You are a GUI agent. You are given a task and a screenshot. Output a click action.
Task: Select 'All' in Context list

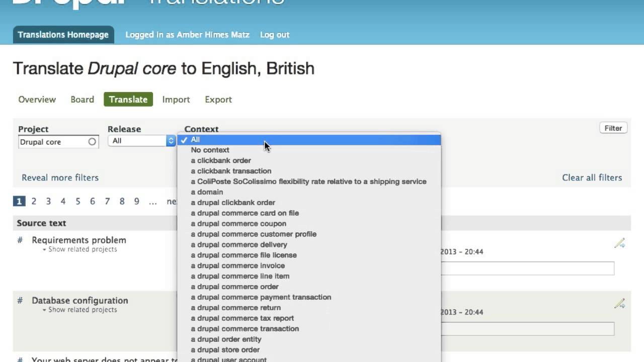(309, 140)
